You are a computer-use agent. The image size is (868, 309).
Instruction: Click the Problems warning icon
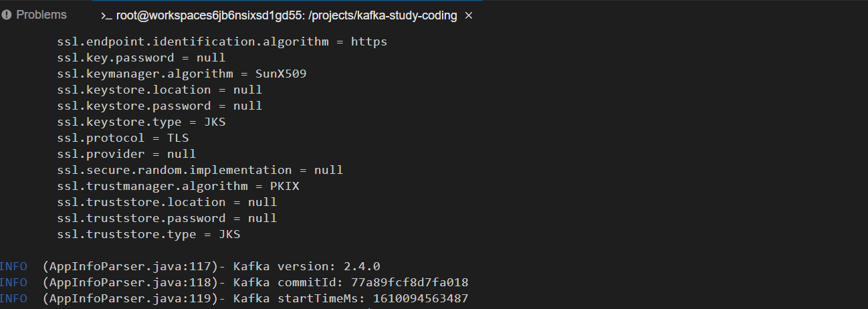[x=6, y=15]
